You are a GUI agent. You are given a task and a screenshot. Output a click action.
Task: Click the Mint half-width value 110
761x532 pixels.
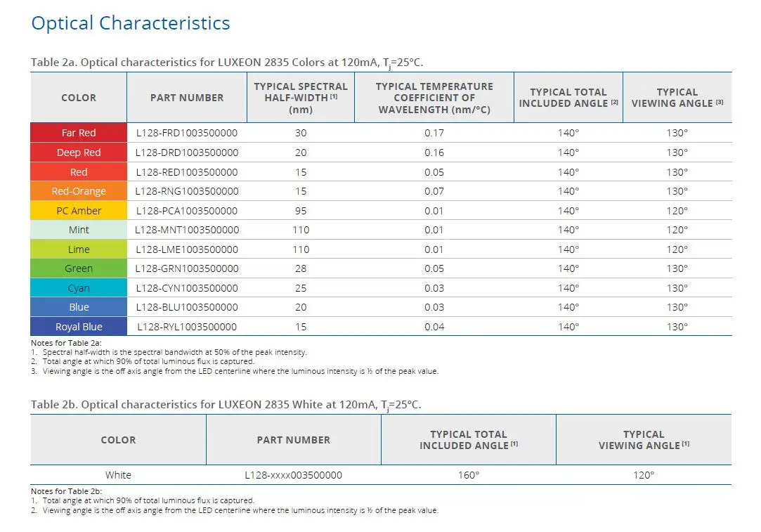pos(301,230)
